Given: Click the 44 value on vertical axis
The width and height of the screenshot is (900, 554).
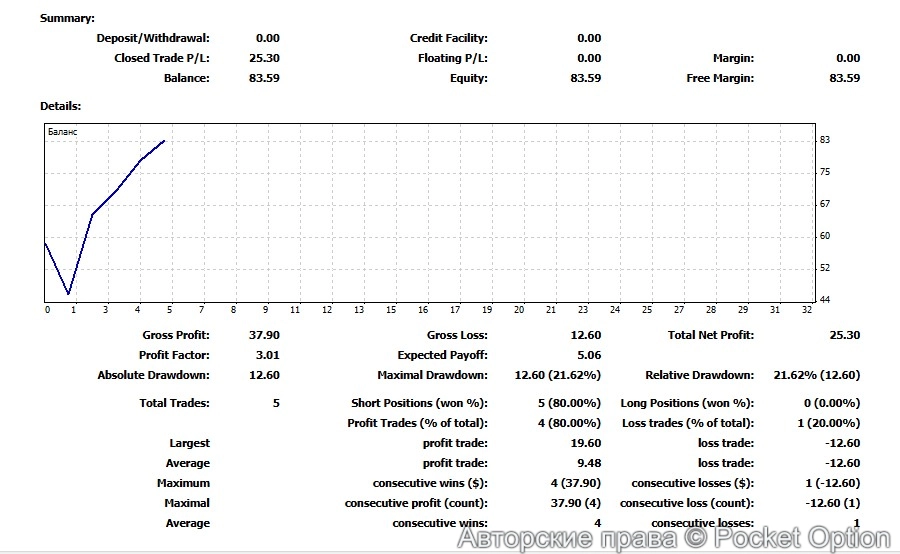Looking at the screenshot, I should point(825,300).
